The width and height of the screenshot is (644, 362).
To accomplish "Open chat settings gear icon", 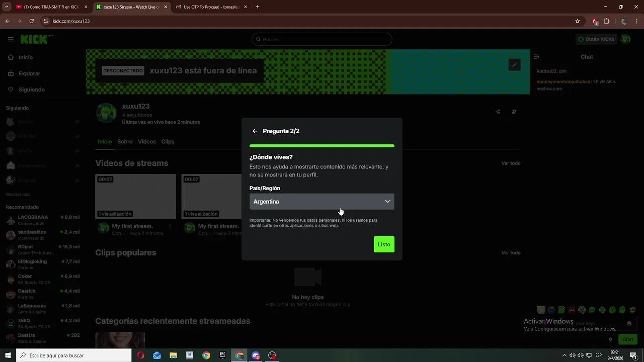I will [610, 339].
